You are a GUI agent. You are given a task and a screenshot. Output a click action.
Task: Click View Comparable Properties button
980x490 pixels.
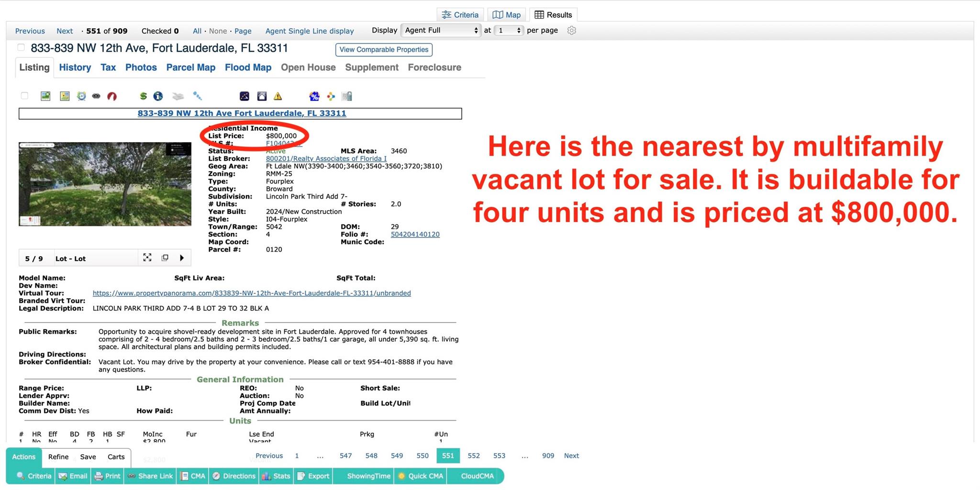tap(384, 50)
